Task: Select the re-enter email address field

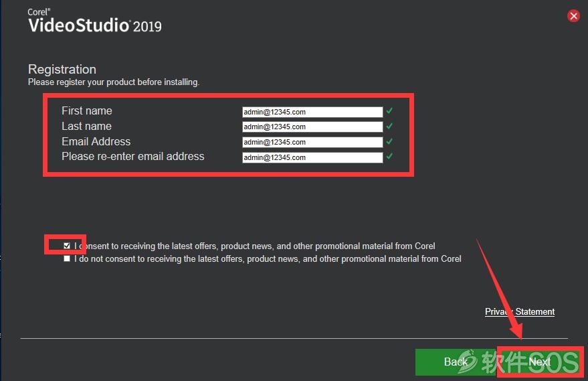Action: tap(312, 157)
